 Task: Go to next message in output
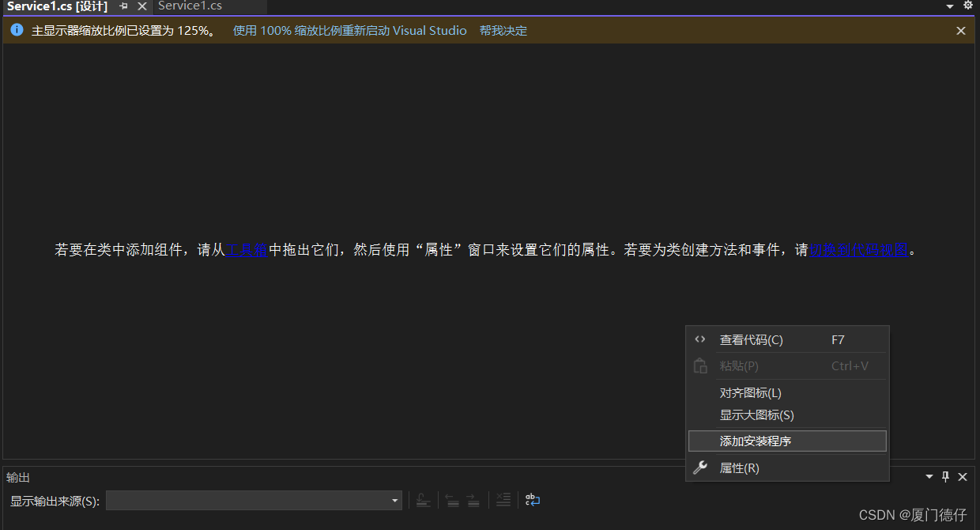(x=473, y=500)
